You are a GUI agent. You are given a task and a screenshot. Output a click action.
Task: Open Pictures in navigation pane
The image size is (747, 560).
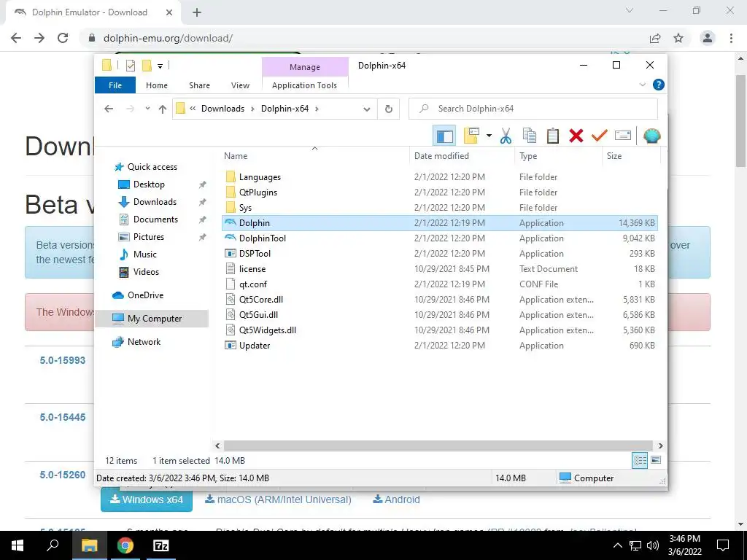[x=148, y=237]
